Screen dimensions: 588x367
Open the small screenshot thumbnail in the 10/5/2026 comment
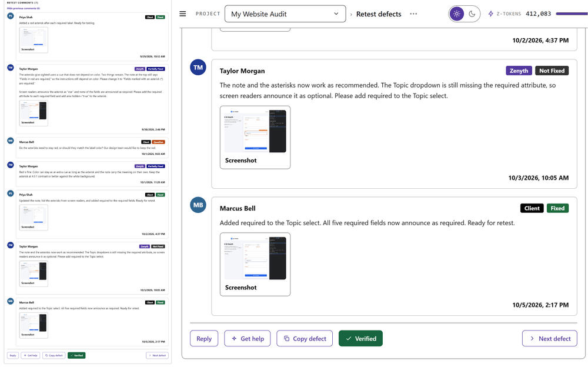(34, 325)
